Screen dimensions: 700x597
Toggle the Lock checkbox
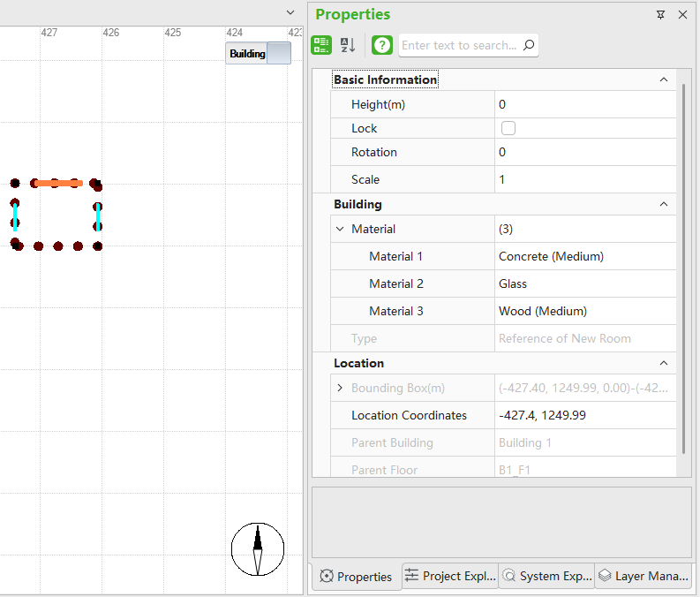point(508,128)
